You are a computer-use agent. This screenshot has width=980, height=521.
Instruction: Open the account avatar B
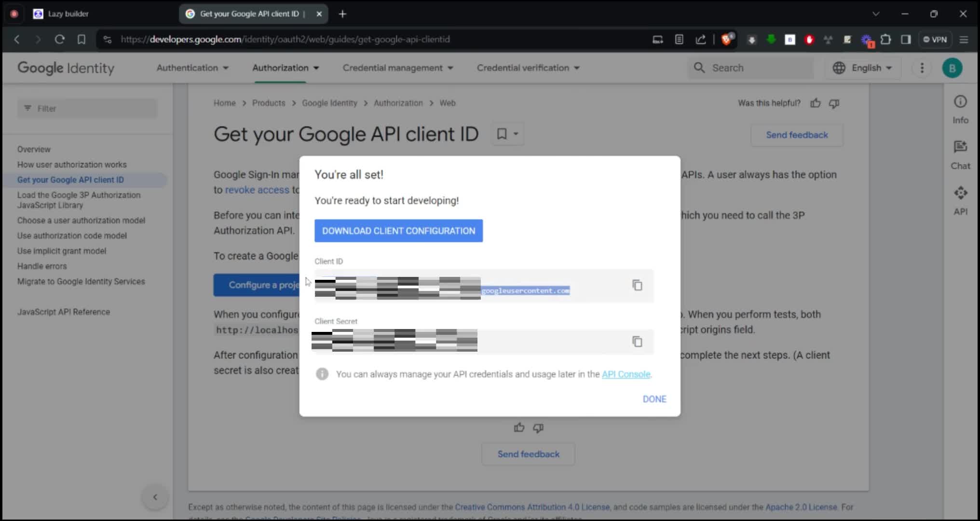coord(952,68)
